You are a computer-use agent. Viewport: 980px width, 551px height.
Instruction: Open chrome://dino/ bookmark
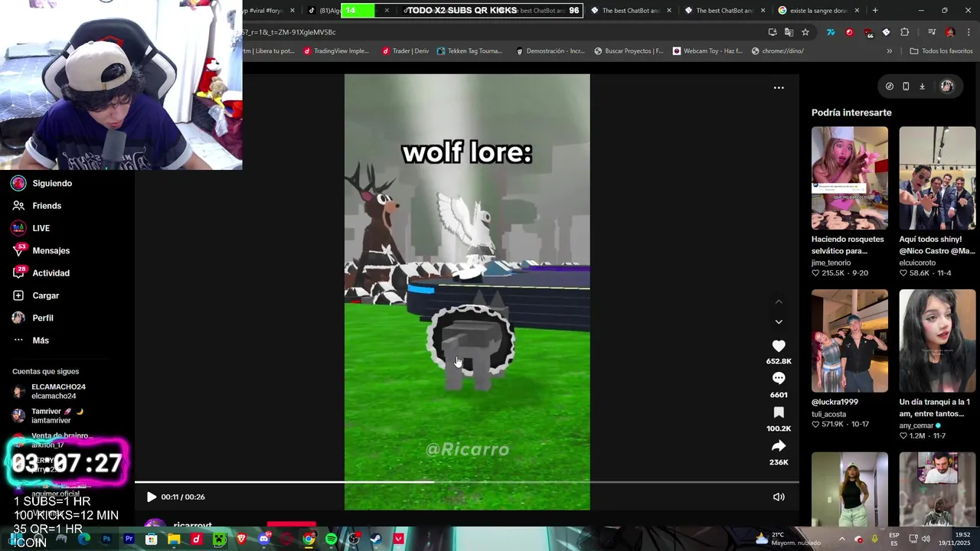[x=777, y=51]
